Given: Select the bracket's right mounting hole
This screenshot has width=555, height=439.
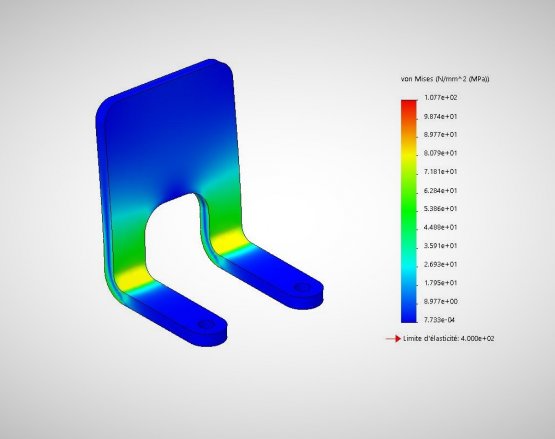Looking at the screenshot, I should (x=302, y=286).
